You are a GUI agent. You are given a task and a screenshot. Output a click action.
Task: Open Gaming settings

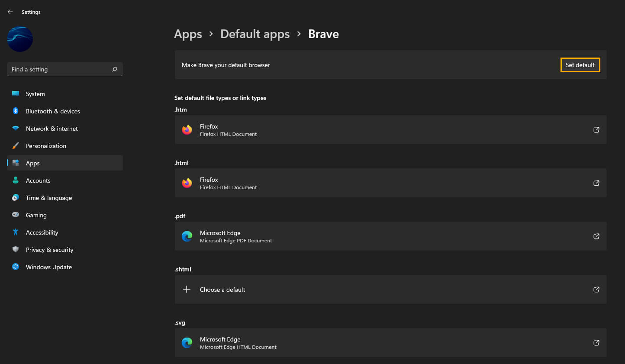[x=65, y=215]
